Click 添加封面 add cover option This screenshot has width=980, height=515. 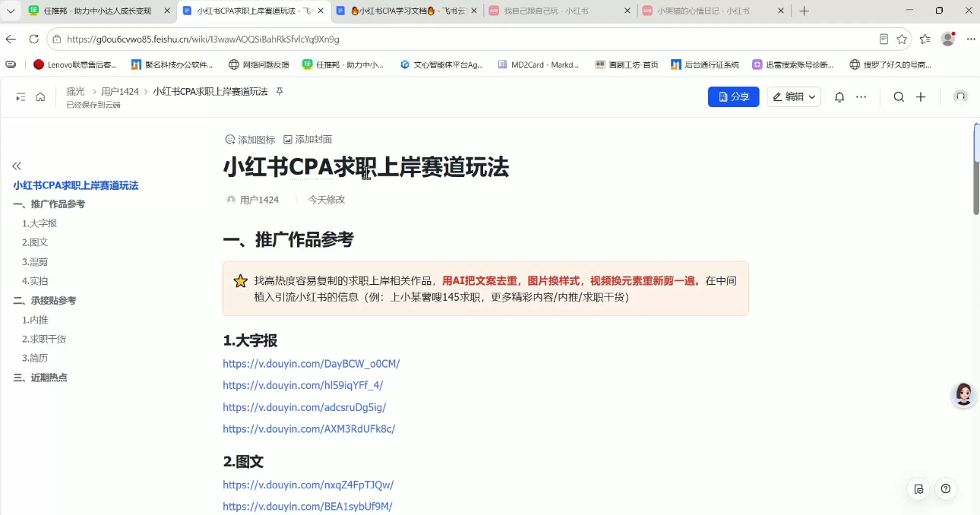[x=308, y=140]
